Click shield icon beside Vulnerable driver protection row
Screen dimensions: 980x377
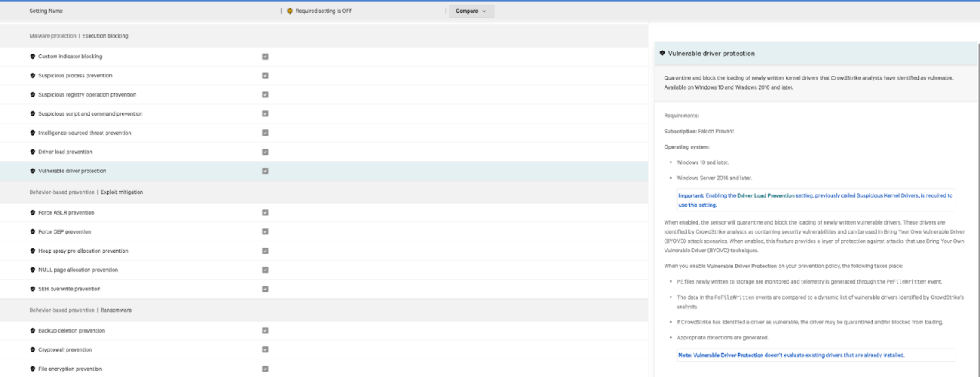click(32, 171)
